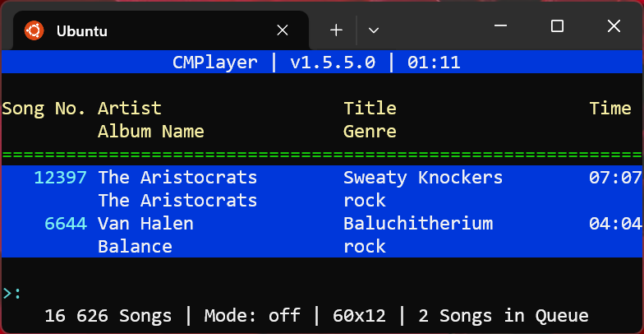Close the Ubuntu terminal tab
The width and height of the screenshot is (644, 334).
[283, 30]
